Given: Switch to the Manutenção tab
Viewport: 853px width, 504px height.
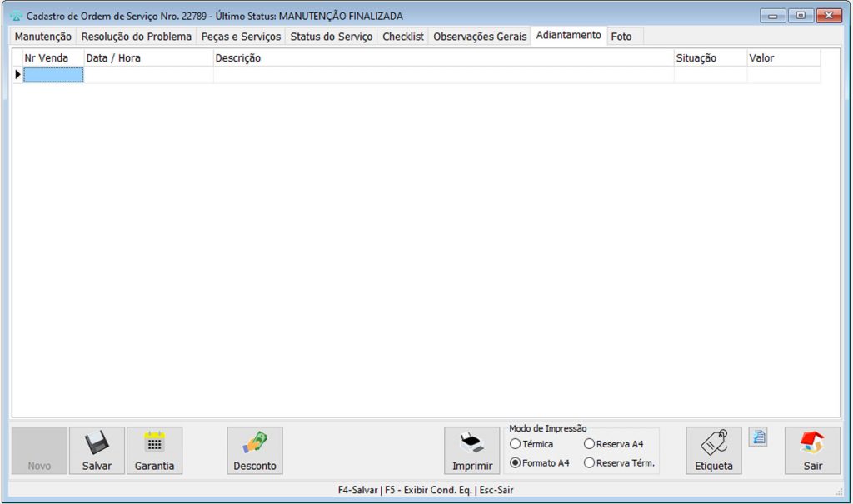Looking at the screenshot, I should pos(43,37).
